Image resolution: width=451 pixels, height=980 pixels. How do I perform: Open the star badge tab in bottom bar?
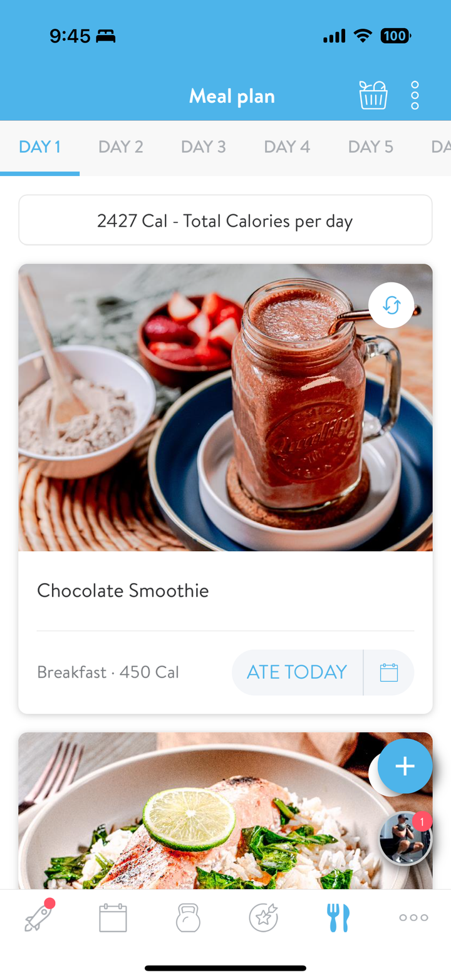point(263,918)
